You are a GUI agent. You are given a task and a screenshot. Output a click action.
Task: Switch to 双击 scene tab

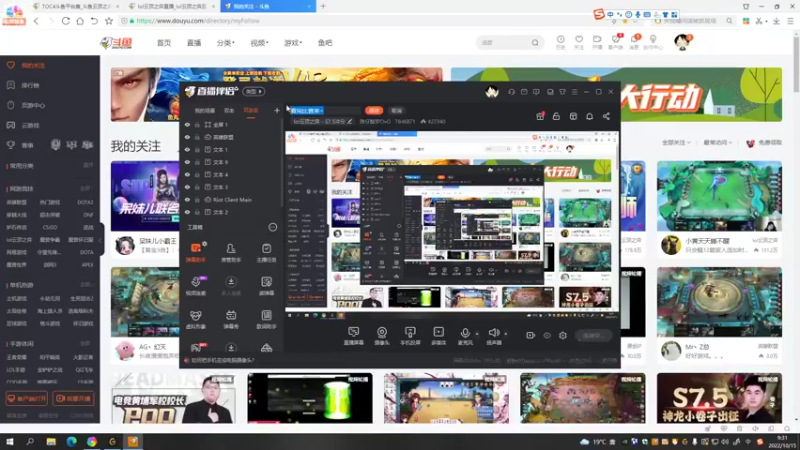click(229, 111)
